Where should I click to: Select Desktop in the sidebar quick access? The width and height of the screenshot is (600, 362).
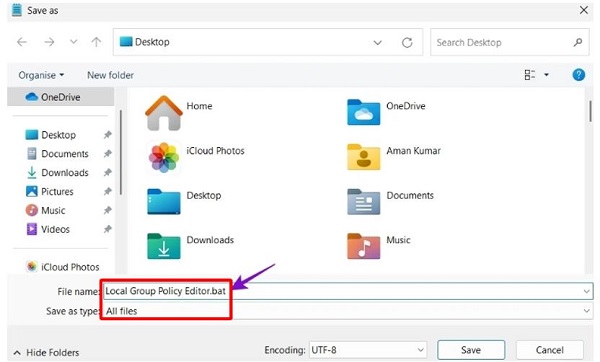pyautogui.click(x=59, y=135)
